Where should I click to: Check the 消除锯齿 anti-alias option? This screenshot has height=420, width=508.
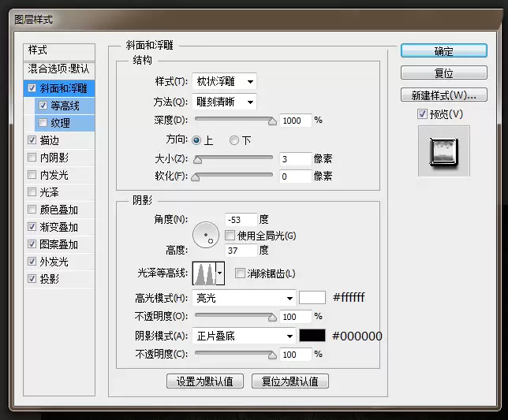240,273
